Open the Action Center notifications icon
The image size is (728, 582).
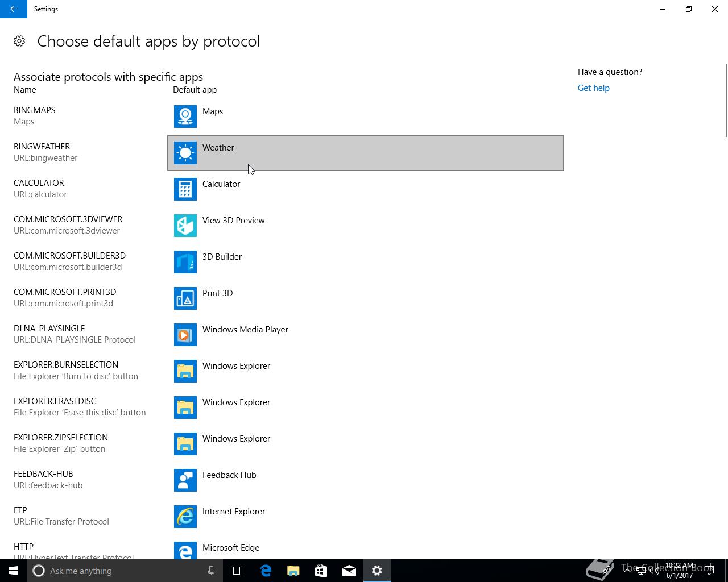[709, 571]
